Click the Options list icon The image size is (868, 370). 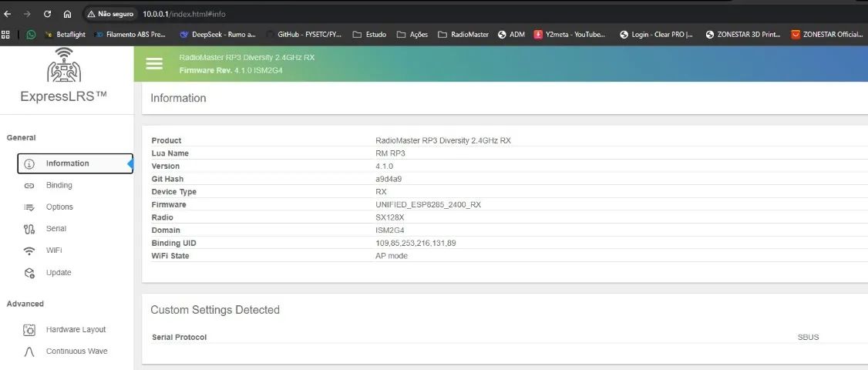point(29,207)
